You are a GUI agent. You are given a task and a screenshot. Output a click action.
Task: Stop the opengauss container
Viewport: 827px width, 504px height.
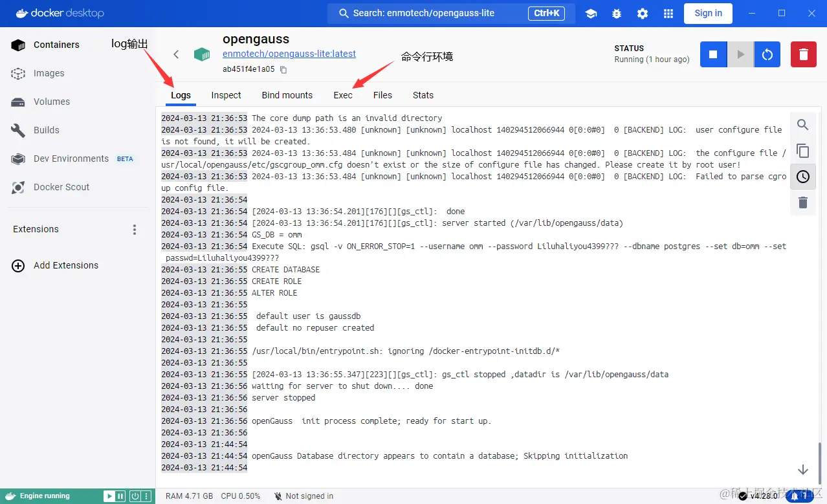click(713, 54)
